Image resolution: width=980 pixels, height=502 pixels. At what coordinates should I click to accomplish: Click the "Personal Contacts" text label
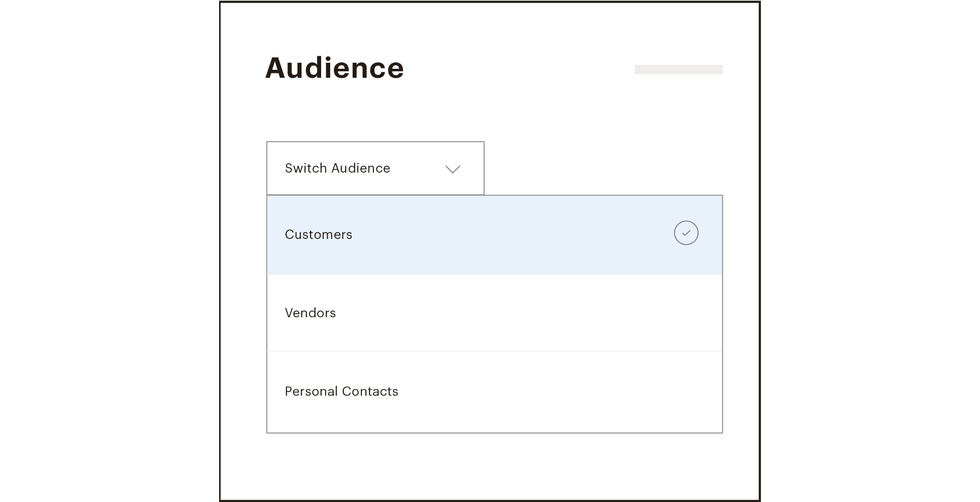point(341,392)
